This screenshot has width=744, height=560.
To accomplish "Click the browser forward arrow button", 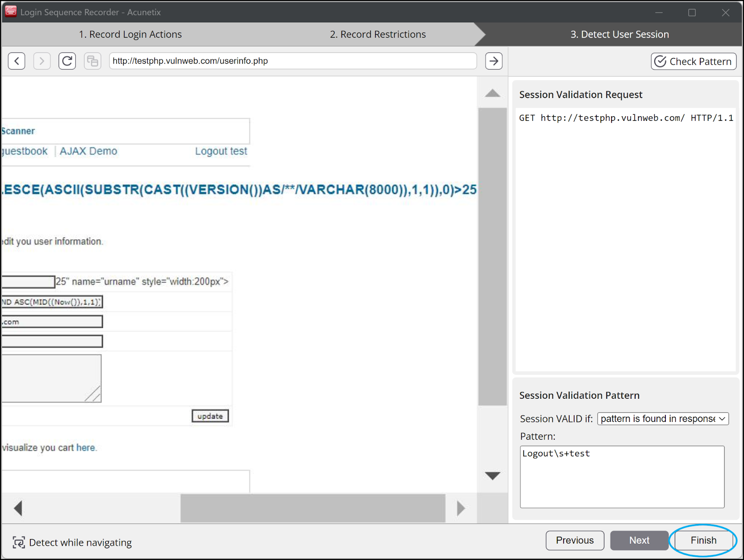I will (42, 61).
